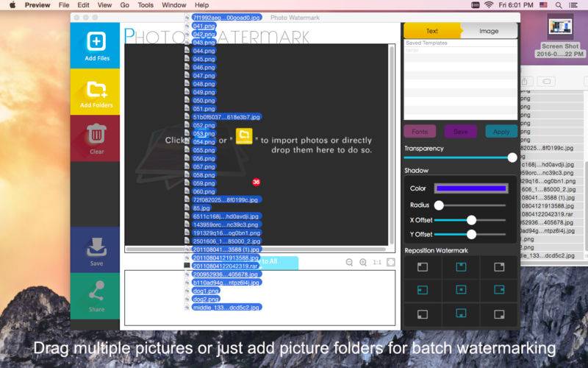This screenshot has height=368, width=588.
Task: Open the Go menu
Action: point(124,5)
